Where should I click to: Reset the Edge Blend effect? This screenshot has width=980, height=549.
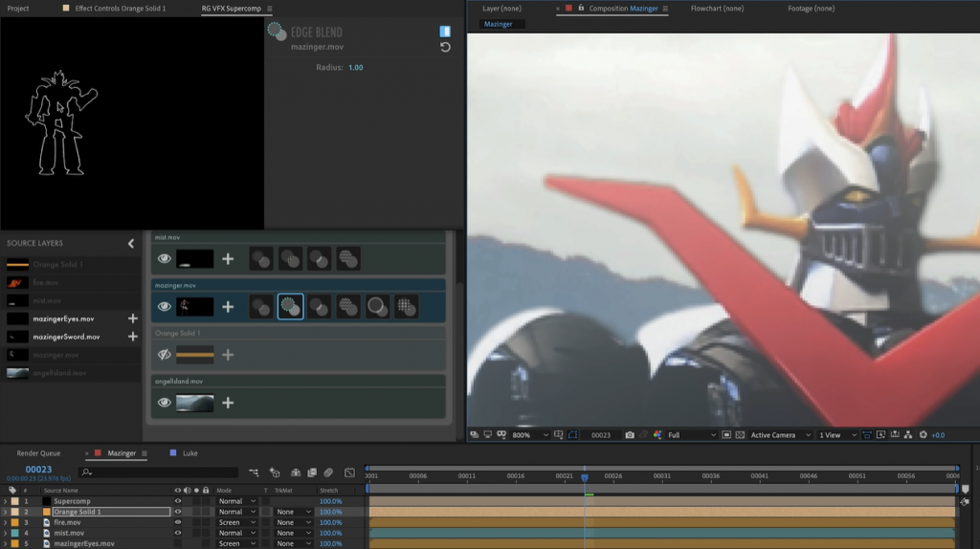point(445,47)
